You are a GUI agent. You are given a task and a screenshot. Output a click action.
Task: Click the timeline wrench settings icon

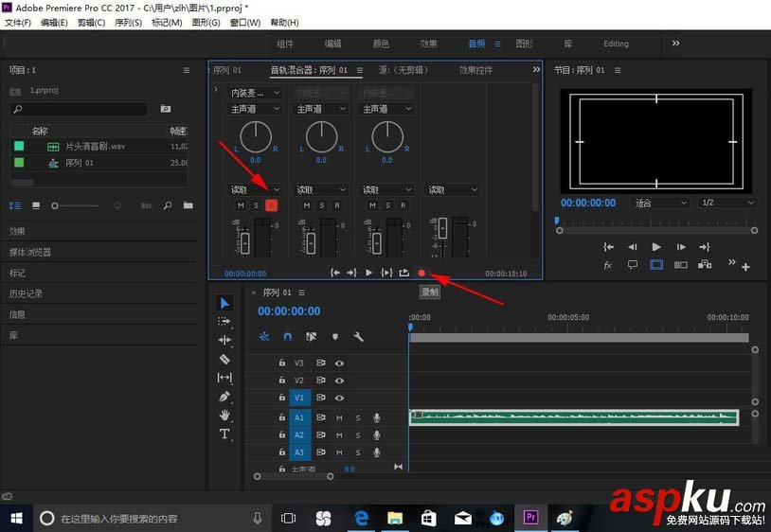[358, 336]
